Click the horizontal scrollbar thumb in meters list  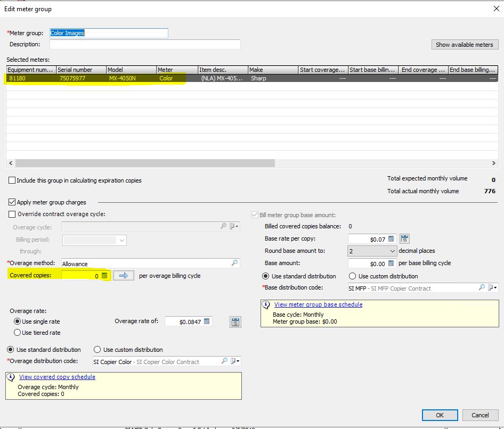(145, 163)
